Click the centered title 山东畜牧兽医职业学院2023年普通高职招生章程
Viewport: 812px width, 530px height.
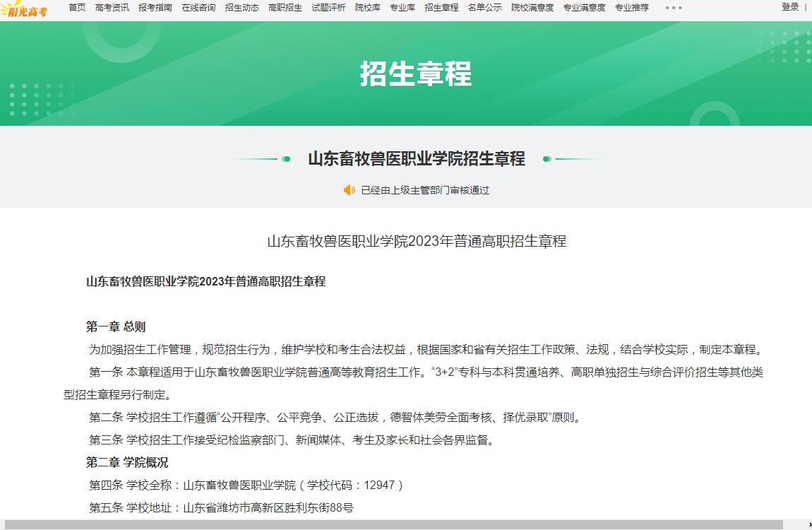coord(417,241)
